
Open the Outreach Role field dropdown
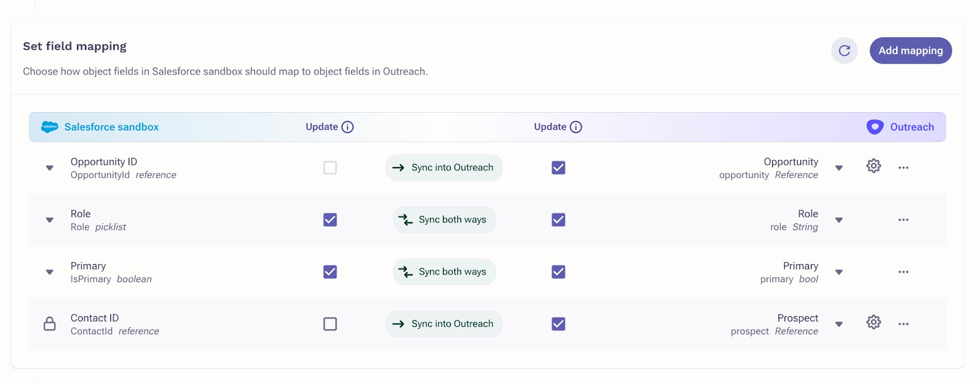pyautogui.click(x=839, y=220)
